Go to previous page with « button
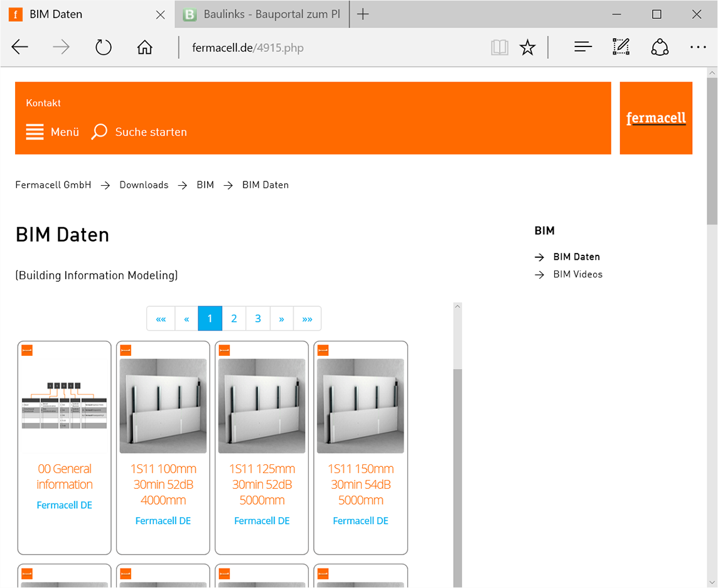Viewport: 718px width, 588px height. click(x=186, y=318)
